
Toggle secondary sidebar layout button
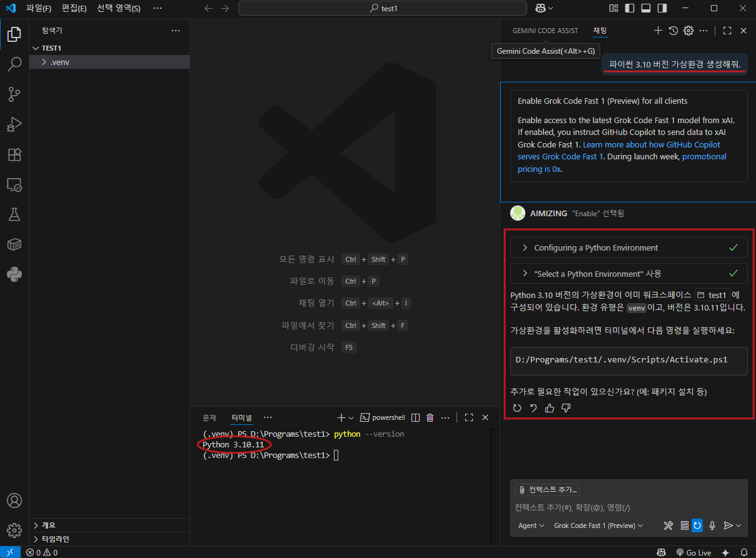click(662, 9)
